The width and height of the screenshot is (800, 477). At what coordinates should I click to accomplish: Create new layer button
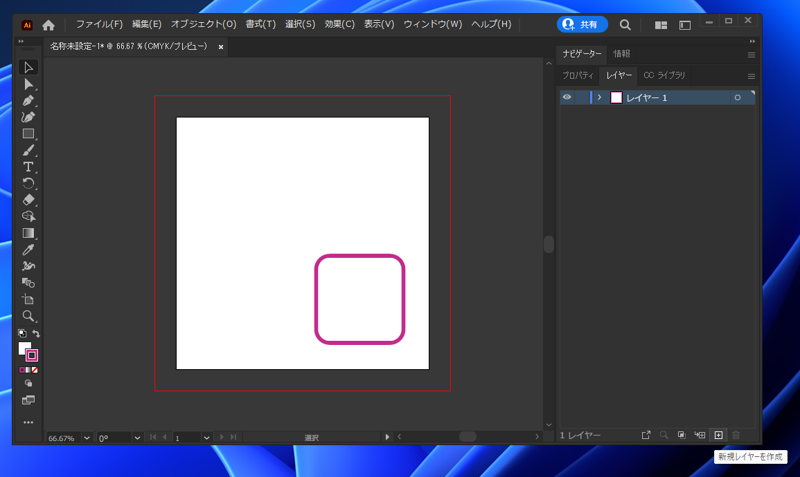tap(718, 435)
